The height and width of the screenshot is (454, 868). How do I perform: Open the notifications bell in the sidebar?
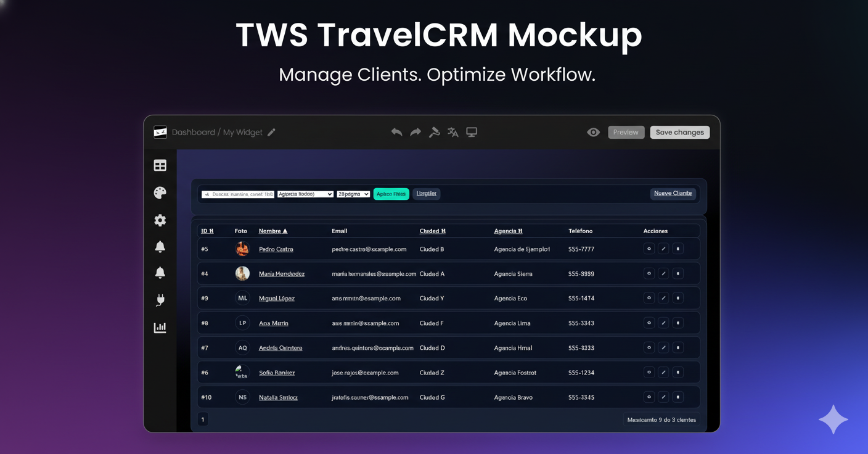(x=160, y=246)
